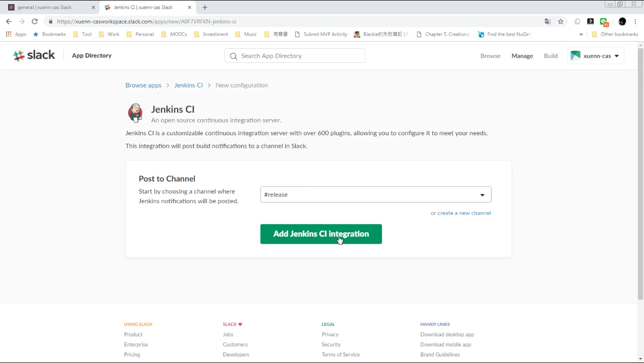The width and height of the screenshot is (644, 363).
Task: Go to Jenkins CI breadcrumb link
Action: click(x=189, y=85)
